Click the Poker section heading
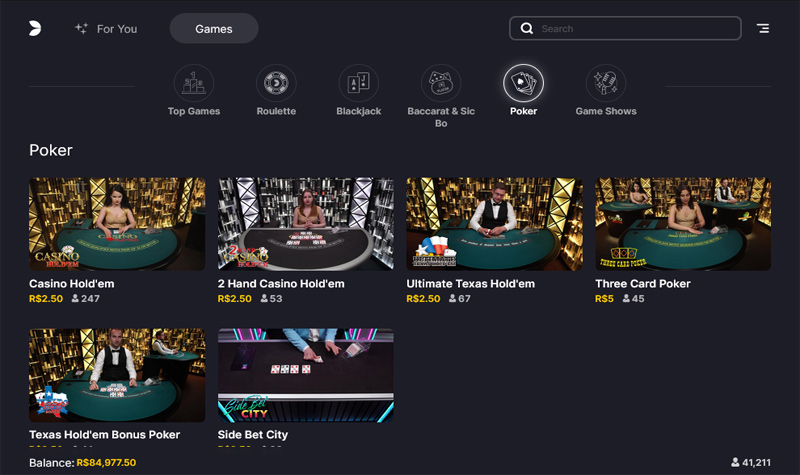The height and width of the screenshot is (475, 800). point(51,150)
